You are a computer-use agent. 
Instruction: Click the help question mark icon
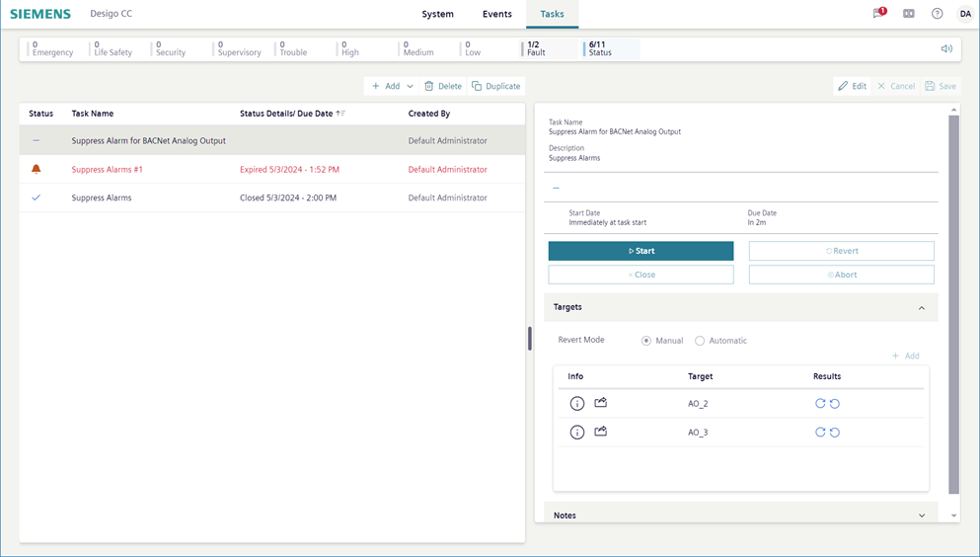click(x=937, y=14)
